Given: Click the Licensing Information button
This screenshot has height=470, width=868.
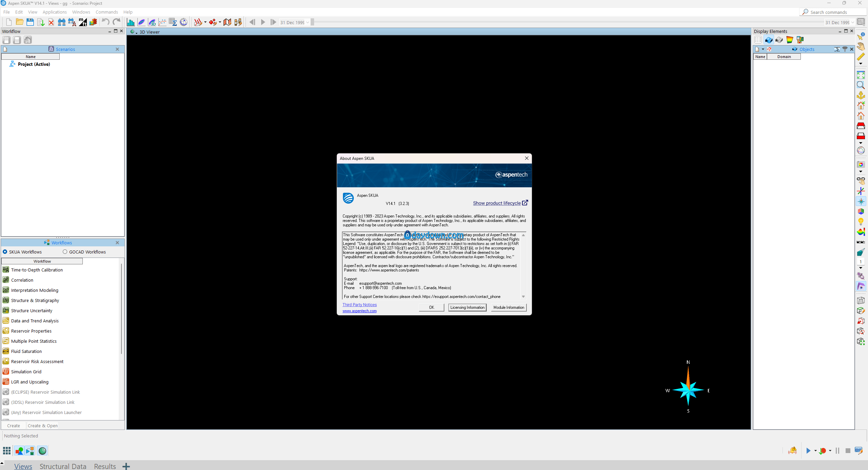Looking at the screenshot, I should pyautogui.click(x=467, y=307).
